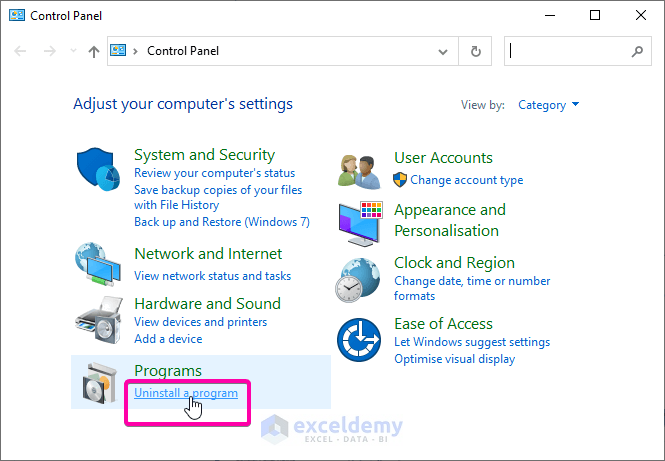
Task: Expand the address bar history dropdown
Action: 444,51
